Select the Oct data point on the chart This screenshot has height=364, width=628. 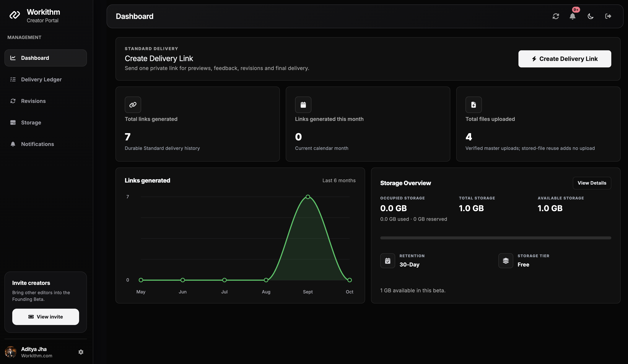coord(350,280)
